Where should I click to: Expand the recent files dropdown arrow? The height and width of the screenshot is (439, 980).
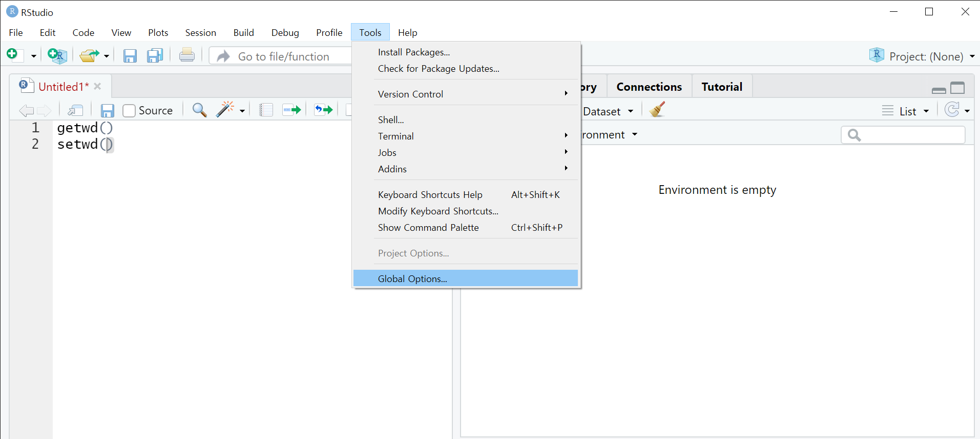coord(107,56)
